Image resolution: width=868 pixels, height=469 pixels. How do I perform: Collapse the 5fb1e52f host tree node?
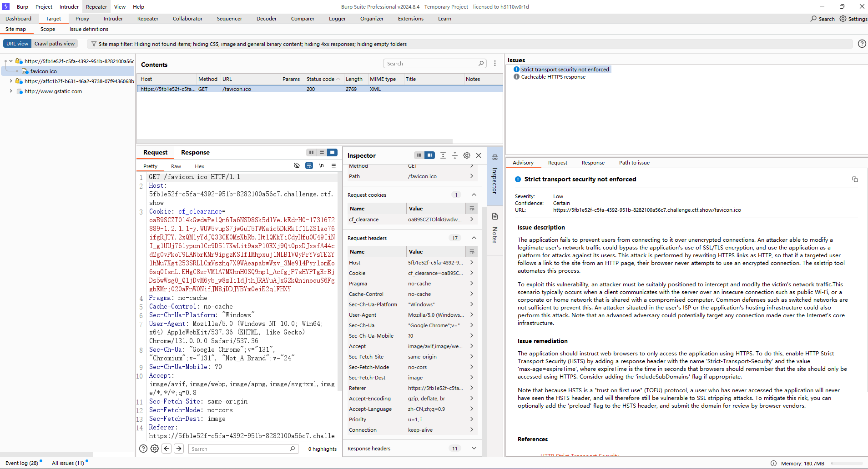(11, 61)
